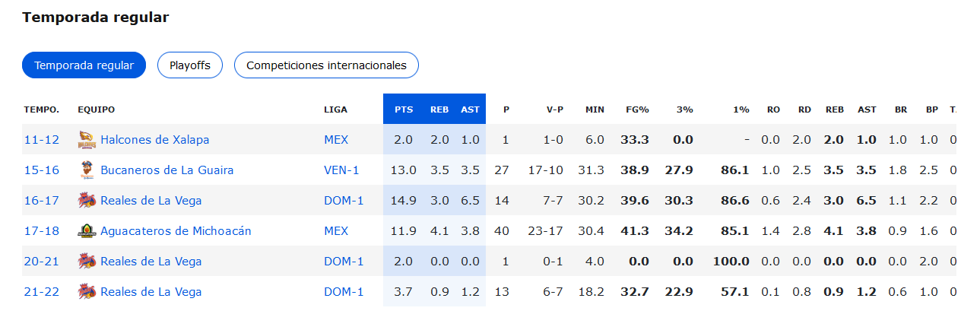Image resolution: width=980 pixels, height=311 pixels.
Task: Open the Aguacateros de Michoacán team page
Action: [176, 231]
